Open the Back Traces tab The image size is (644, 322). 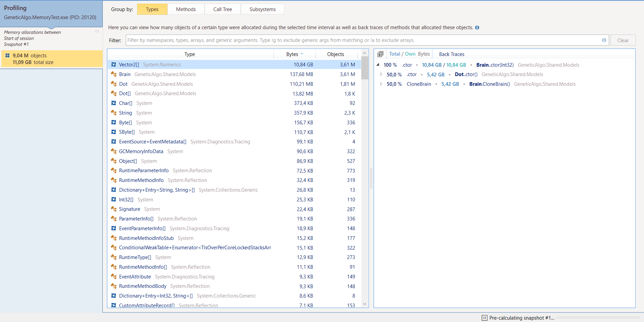pyautogui.click(x=451, y=54)
